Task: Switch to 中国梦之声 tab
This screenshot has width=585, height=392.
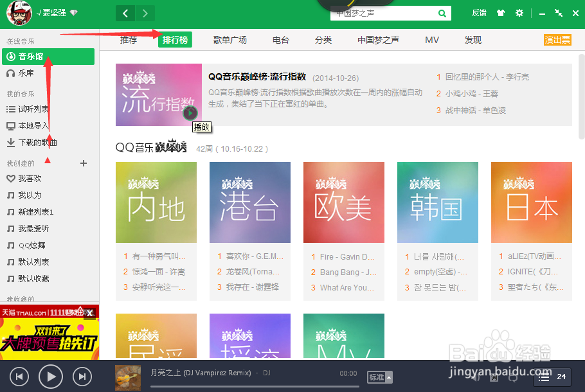Action: [x=378, y=40]
